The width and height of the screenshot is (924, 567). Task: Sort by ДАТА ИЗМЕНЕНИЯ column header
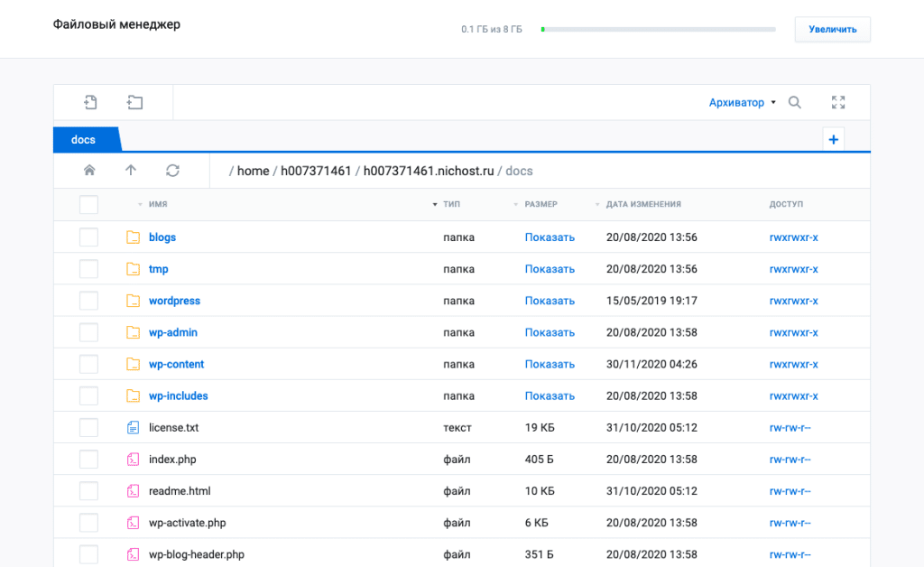coord(643,204)
